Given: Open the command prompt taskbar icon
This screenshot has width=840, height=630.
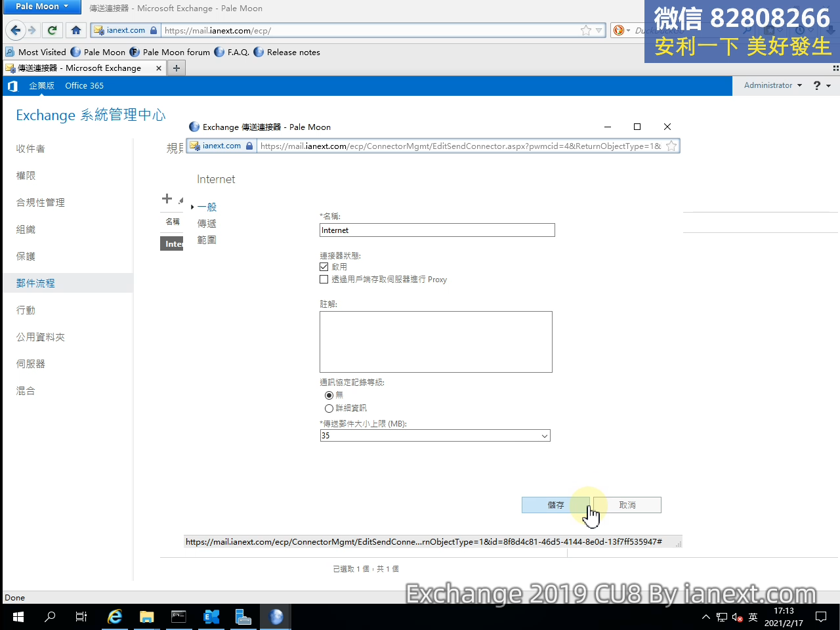Looking at the screenshot, I should click(x=178, y=617).
